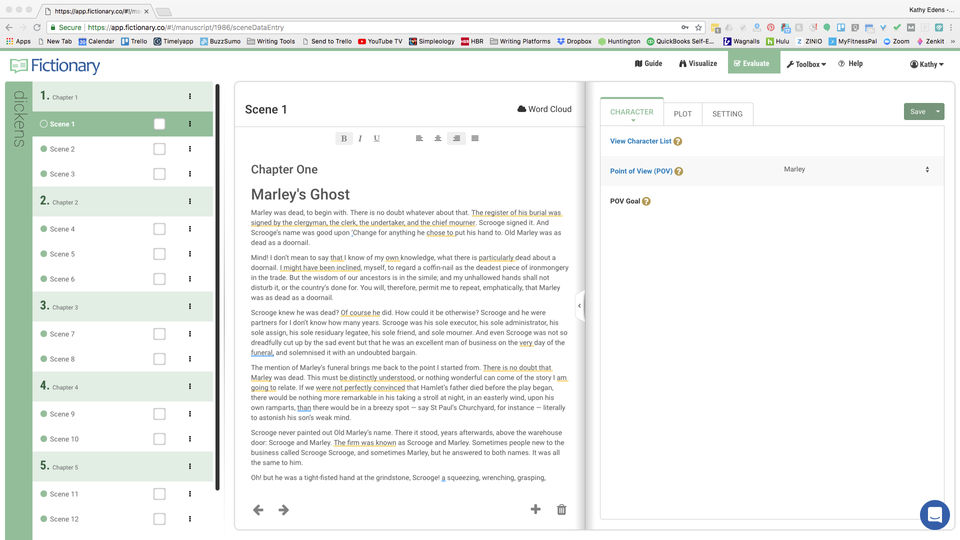Open the Save button dropdown arrow
960x540 pixels.
(937, 111)
